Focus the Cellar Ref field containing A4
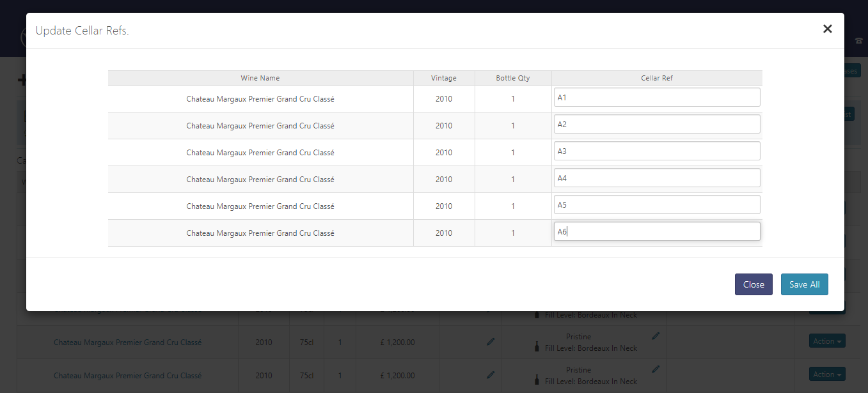The image size is (868, 393). (656, 178)
